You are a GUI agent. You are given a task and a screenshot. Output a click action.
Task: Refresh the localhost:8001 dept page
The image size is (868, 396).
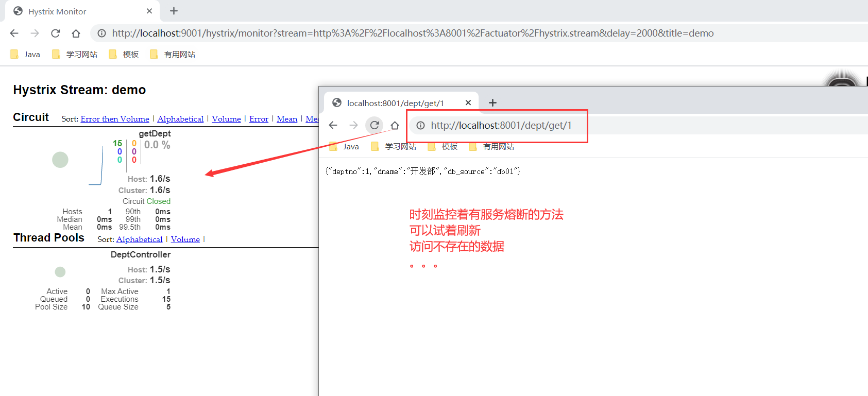coord(375,125)
